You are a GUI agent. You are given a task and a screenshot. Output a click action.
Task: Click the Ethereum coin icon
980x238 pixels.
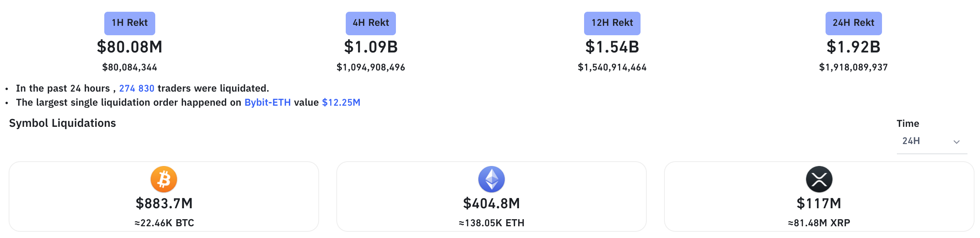pos(491,179)
